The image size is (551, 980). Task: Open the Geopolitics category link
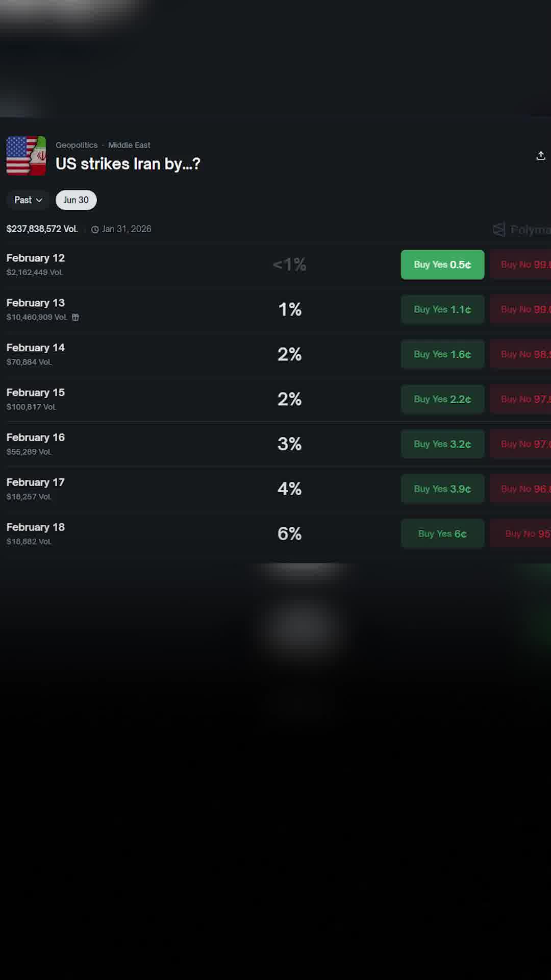[77, 145]
